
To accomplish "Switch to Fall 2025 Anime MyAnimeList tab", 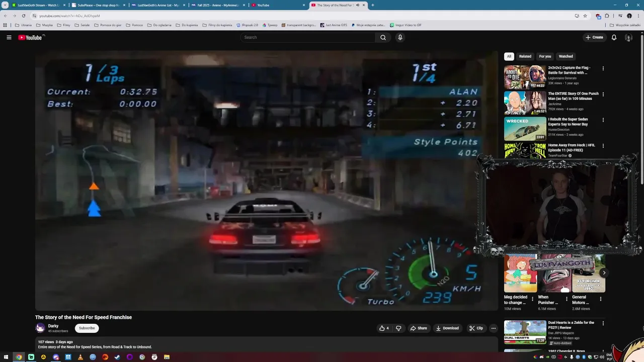I will coord(218,5).
